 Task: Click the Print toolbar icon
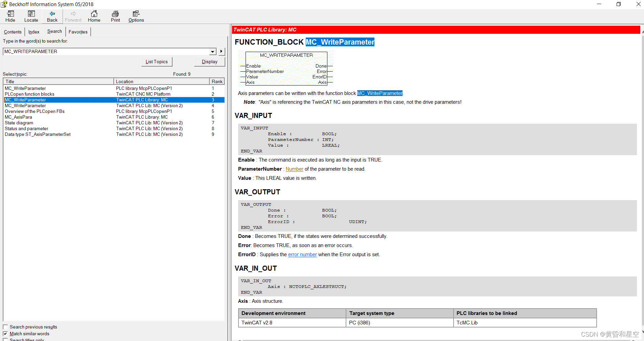click(115, 16)
